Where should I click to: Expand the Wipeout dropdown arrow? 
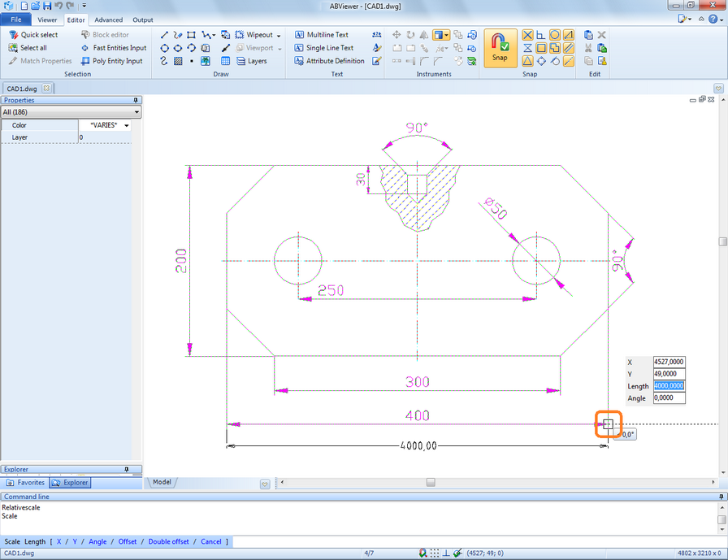(279, 35)
